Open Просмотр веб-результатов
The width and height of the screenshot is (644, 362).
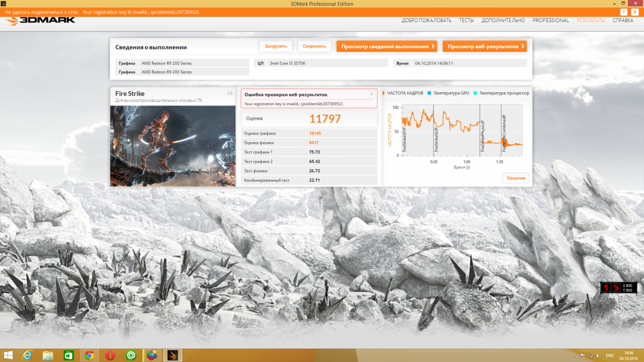point(485,46)
